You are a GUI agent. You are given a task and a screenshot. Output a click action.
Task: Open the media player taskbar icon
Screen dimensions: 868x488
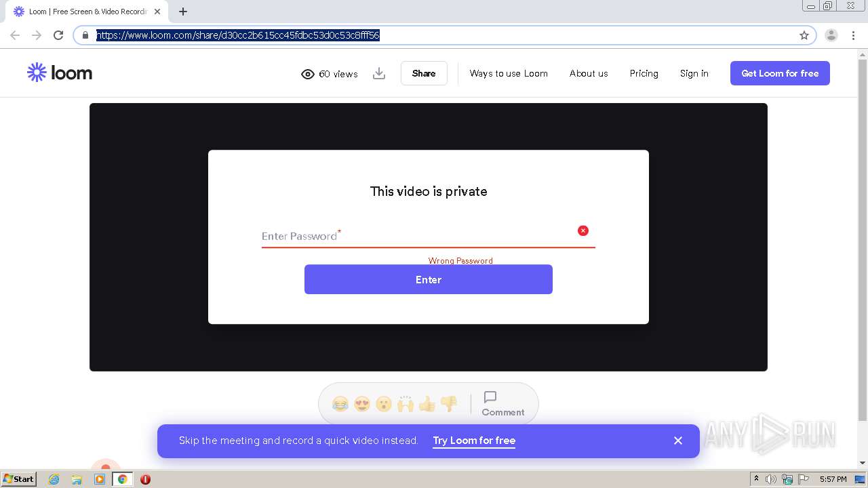pos(100,479)
